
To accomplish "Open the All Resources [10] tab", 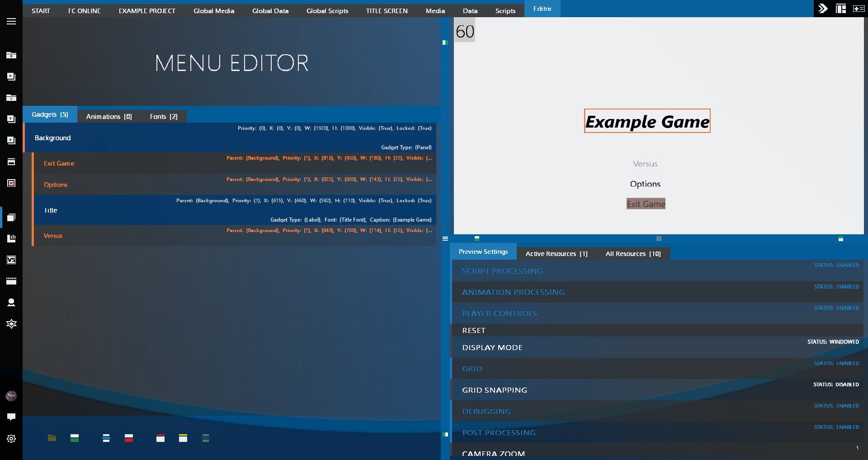I will (x=633, y=253).
